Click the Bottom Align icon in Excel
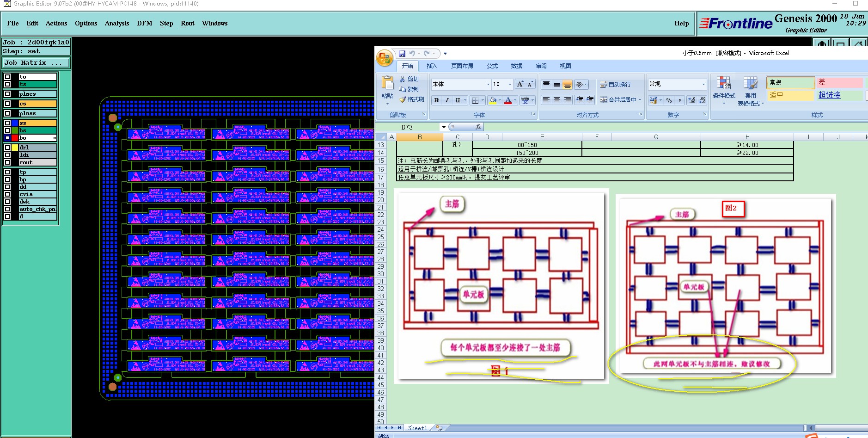This screenshot has height=438, width=868. pos(567,85)
